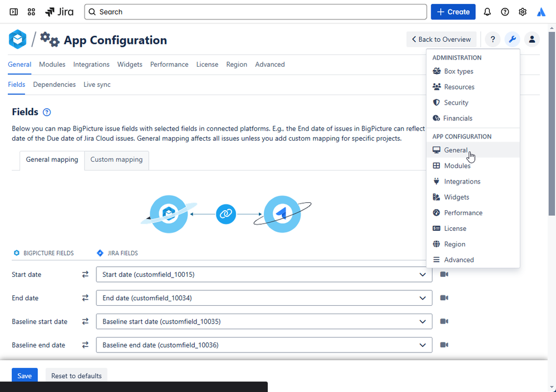
Task: Click the page vertical scrollbar thumb
Action: point(552,123)
